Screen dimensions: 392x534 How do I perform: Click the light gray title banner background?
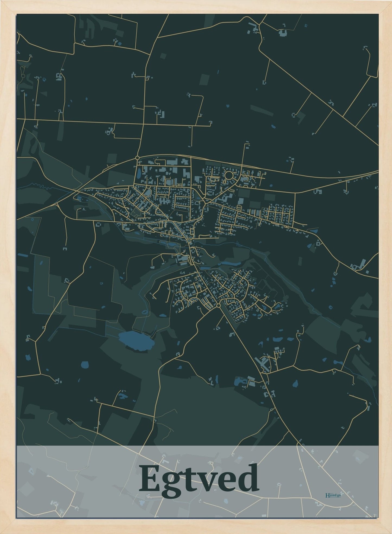pyautogui.click(x=81, y=462)
